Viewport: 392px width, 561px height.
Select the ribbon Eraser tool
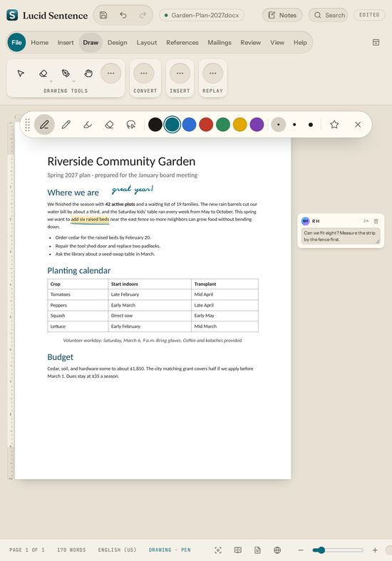point(43,73)
